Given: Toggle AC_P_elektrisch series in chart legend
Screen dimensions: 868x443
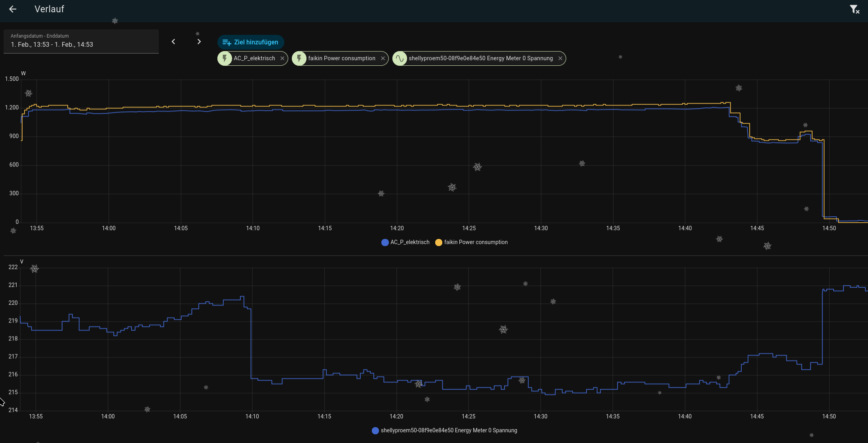Looking at the screenshot, I should point(405,242).
